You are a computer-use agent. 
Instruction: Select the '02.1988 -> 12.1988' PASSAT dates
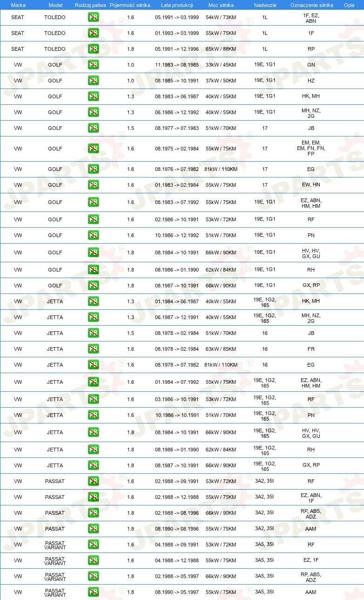point(177,497)
